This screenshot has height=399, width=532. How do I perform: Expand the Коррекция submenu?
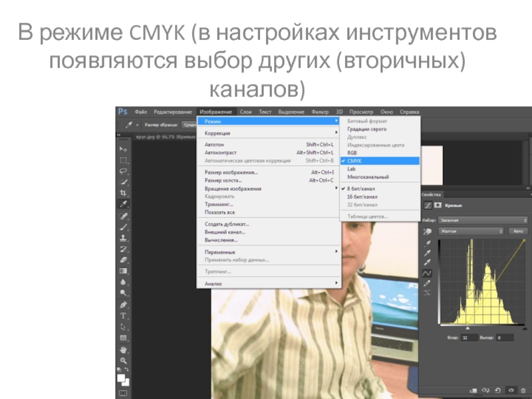pyautogui.click(x=269, y=133)
